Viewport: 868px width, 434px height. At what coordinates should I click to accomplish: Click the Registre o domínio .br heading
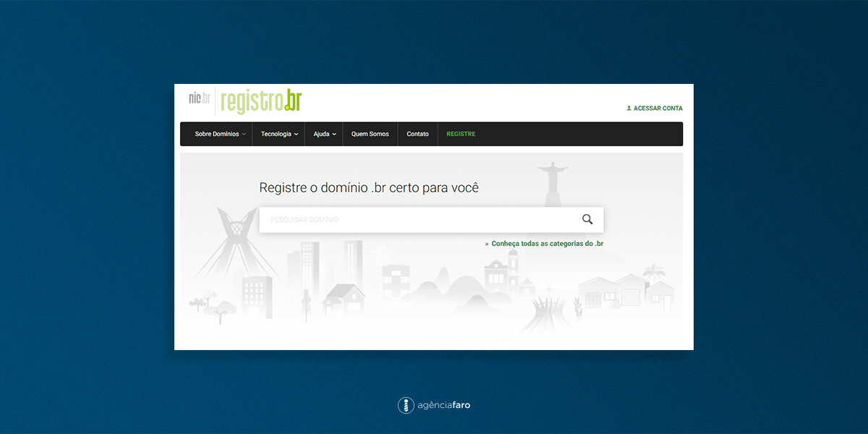[369, 188]
